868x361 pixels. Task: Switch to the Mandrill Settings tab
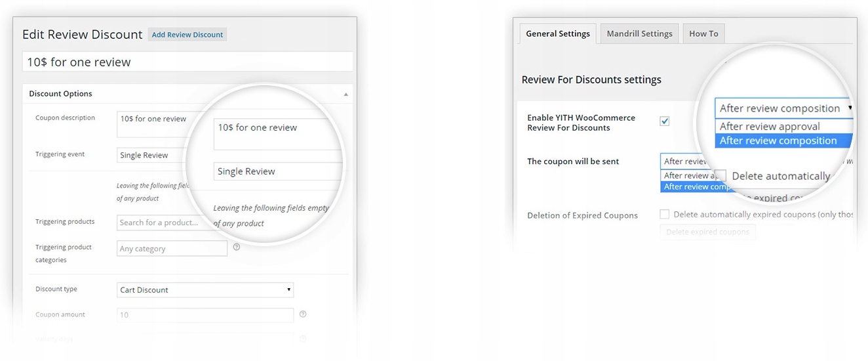click(639, 33)
